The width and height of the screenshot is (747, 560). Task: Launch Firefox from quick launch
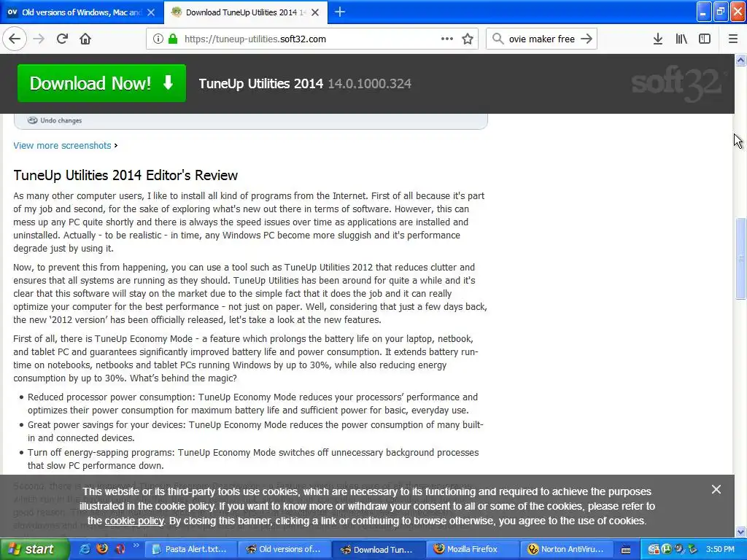point(102,549)
